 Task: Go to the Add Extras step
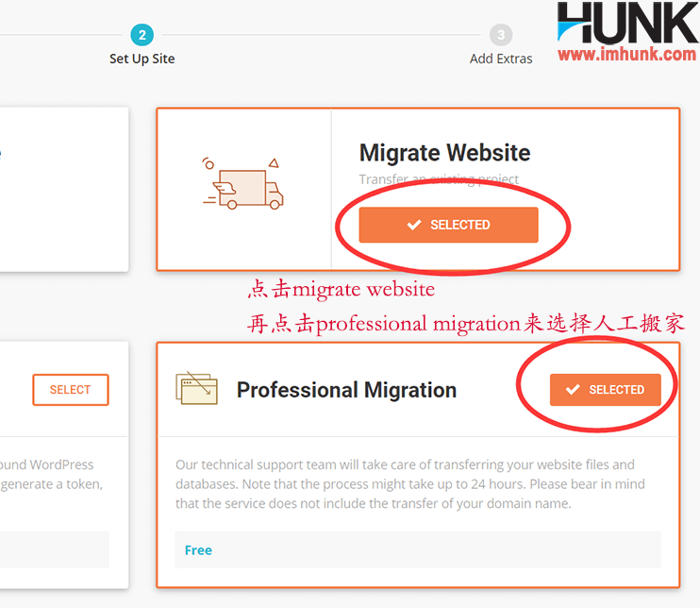point(501,59)
